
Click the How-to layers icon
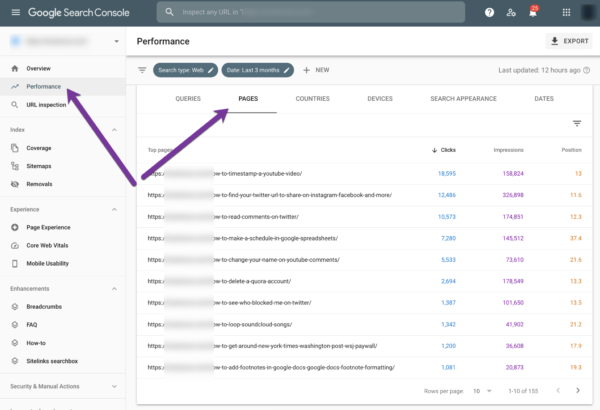pos(15,343)
